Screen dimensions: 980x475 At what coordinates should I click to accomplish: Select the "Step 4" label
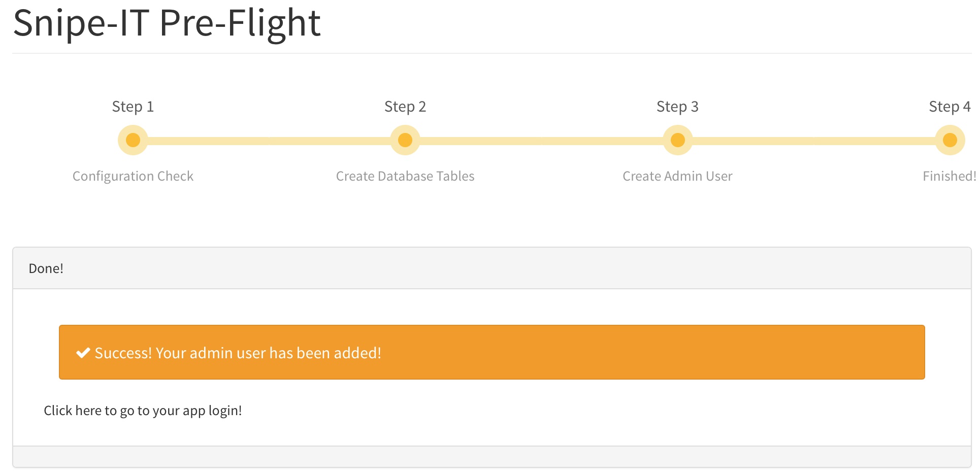(950, 107)
